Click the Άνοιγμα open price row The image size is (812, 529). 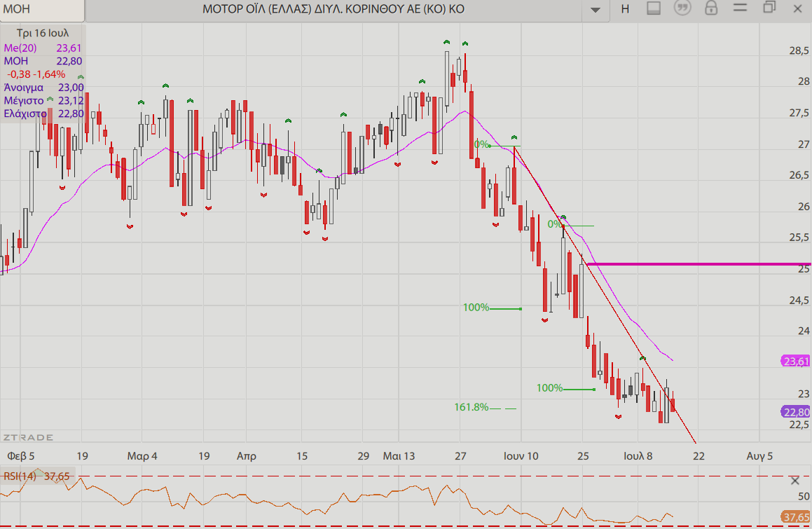coord(43,88)
